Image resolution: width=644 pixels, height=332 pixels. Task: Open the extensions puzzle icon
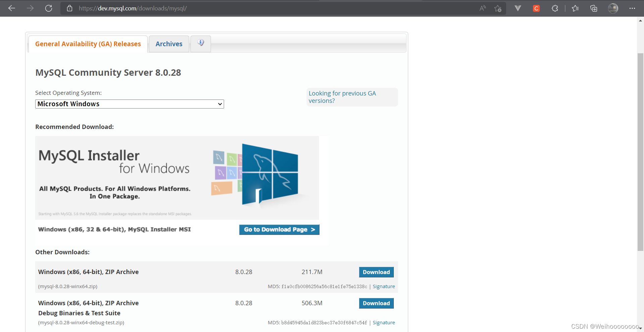555,8
